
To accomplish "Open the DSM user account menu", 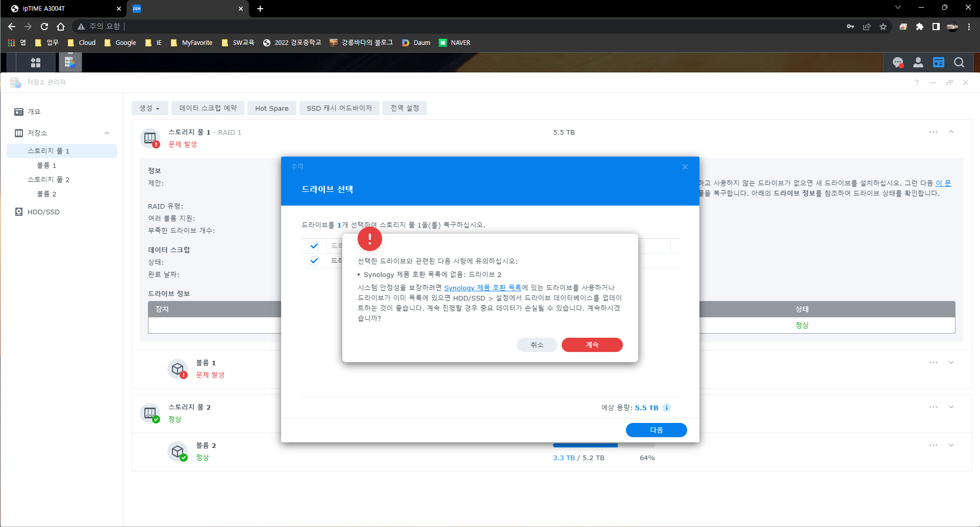I will pos(918,62).
